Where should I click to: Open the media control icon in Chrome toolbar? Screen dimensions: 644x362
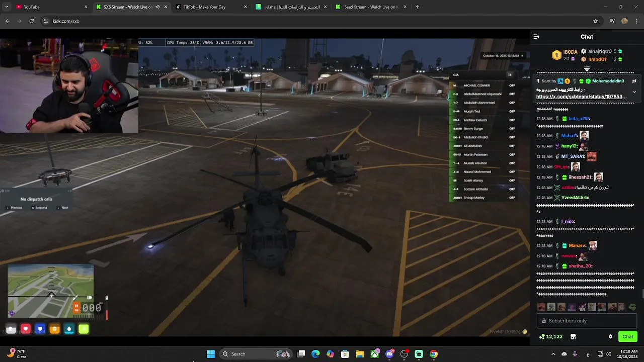[612, 21]
